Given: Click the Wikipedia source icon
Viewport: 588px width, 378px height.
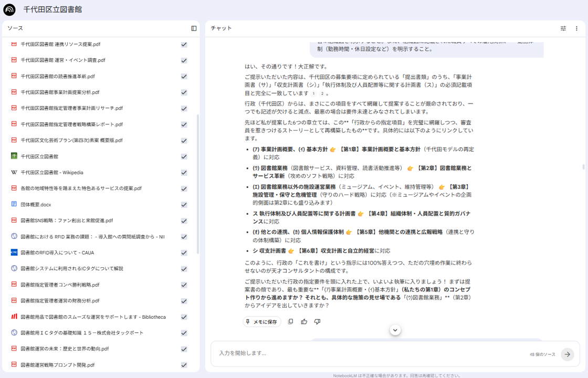Looking at the screenshot, I should (14, 172).
